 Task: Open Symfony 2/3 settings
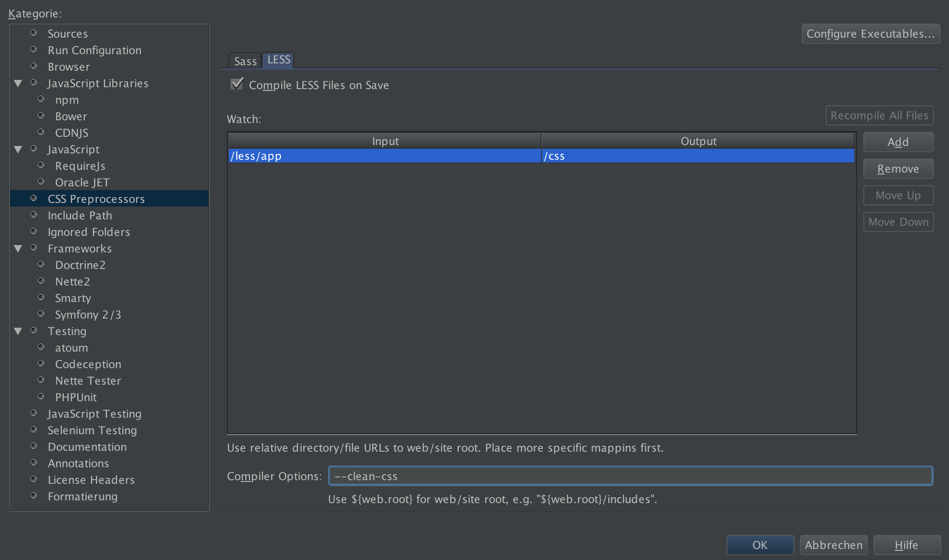[88, 315]
